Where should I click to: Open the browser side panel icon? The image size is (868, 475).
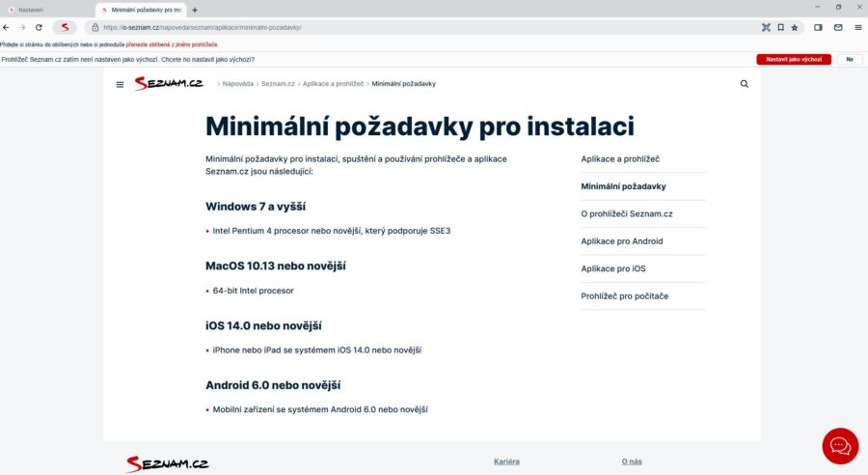pos(818,27)
